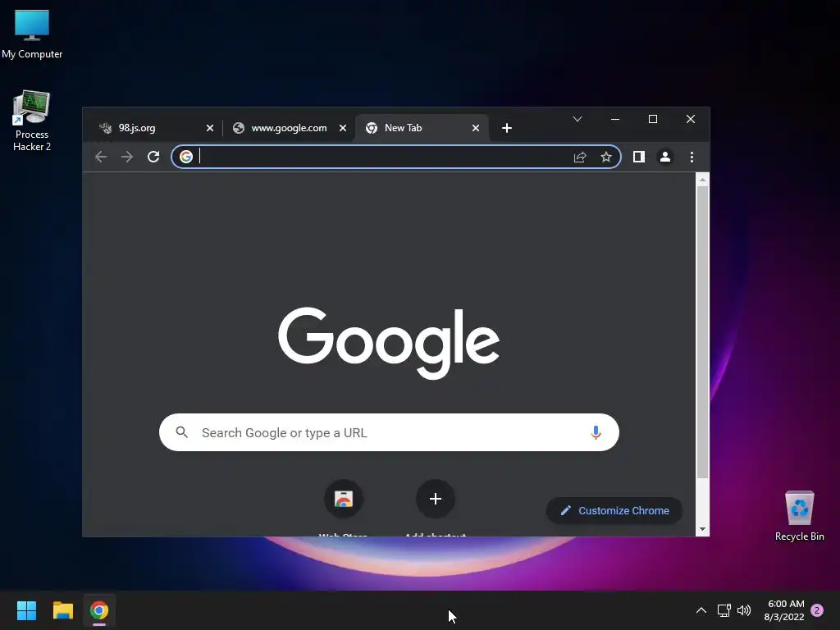Open Chrome three-dot menu
This screenshot has height=630, width=840.
pyautogui.click(x=692, y=157)
